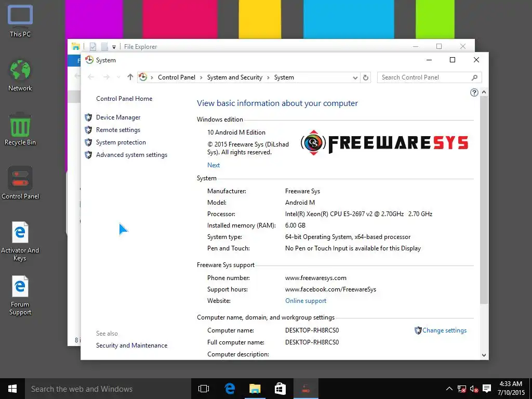Click File Explorer new folder toolbar icon
The image size is (532, 399).
click(x=104, y=46)
